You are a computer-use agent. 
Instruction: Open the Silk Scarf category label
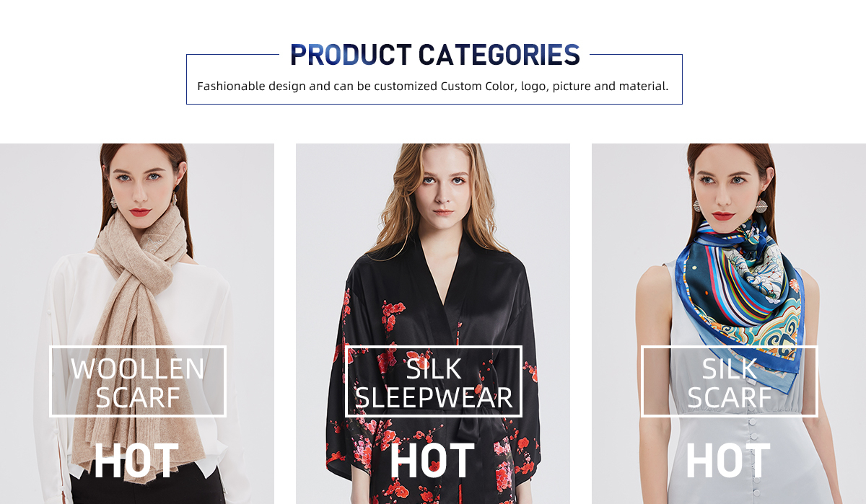(x=730, y=381)
